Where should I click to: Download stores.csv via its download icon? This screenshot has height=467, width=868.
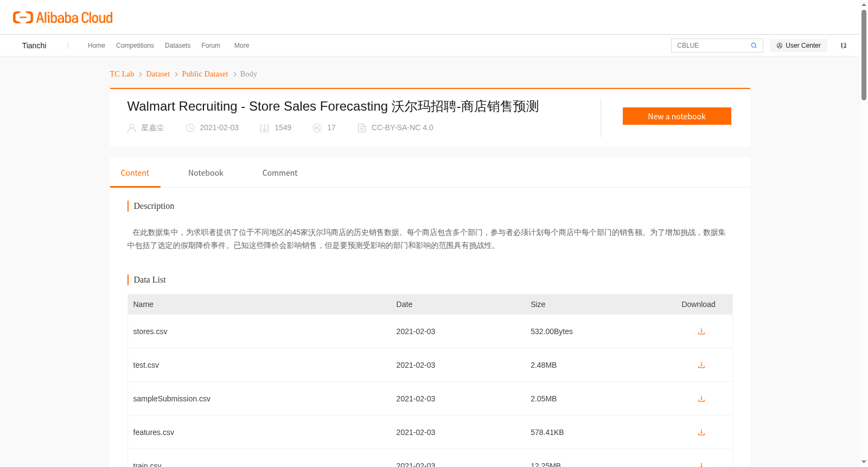coord(701,331)
